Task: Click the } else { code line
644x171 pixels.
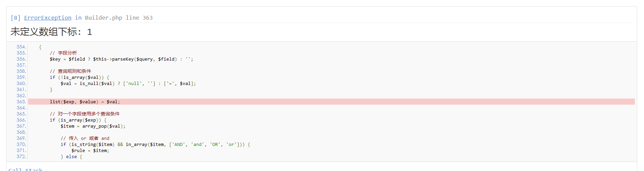Action: coord(71,156)
